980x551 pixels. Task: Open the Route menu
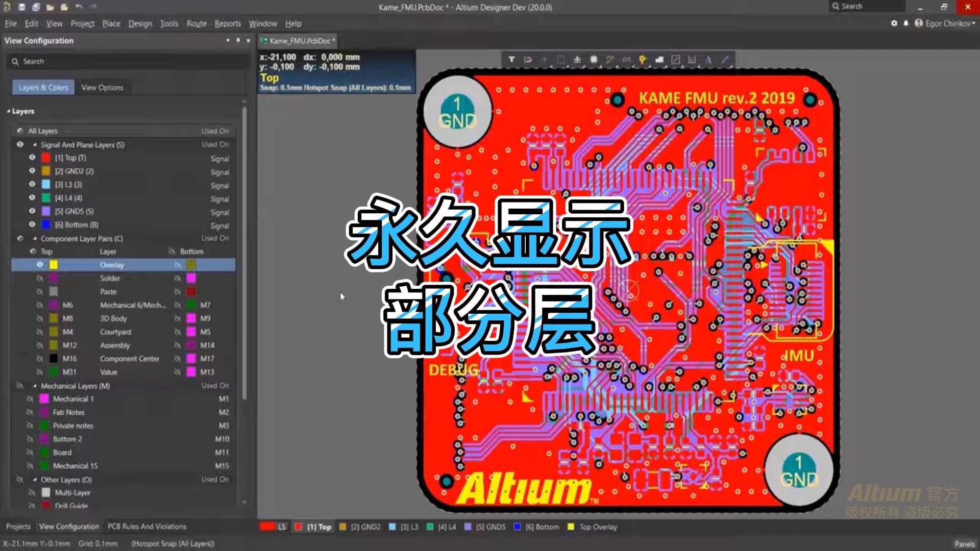coord(196,23)
